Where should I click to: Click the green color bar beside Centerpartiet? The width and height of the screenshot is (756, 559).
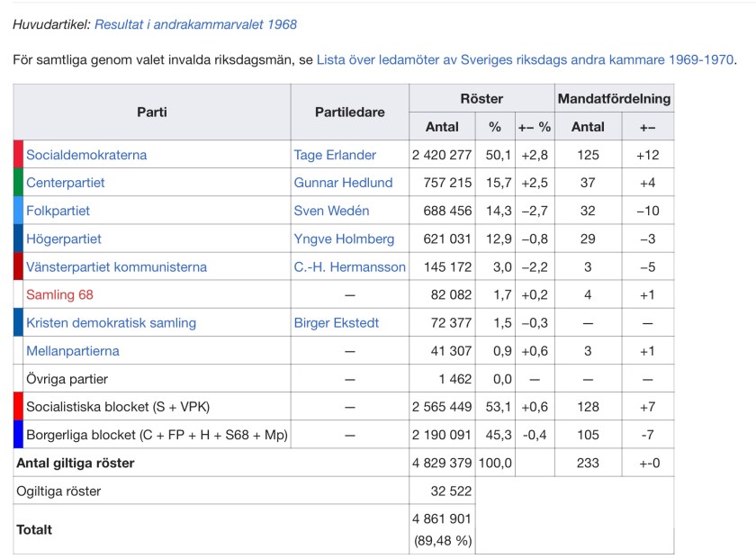[x=18, y=183]
